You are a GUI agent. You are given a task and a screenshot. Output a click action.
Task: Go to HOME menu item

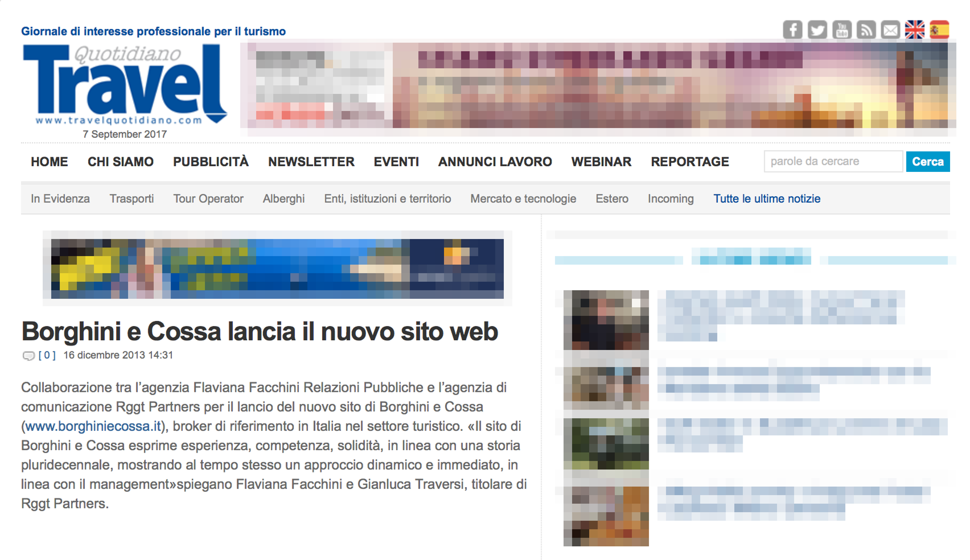[49, 162]
